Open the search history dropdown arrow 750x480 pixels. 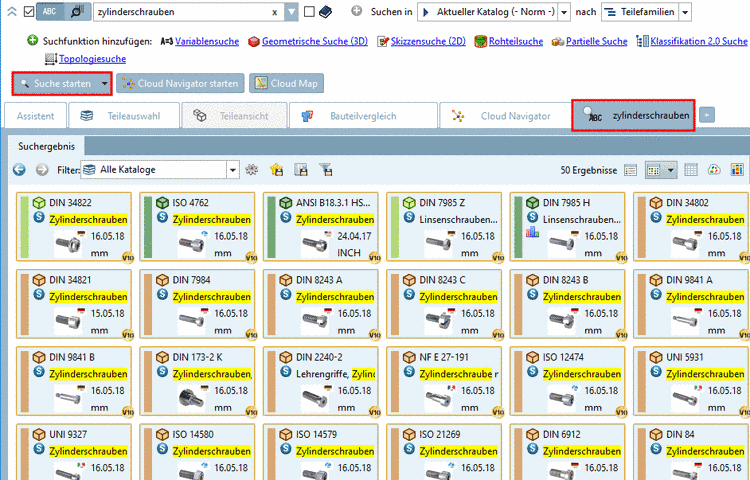pos(291,12)
